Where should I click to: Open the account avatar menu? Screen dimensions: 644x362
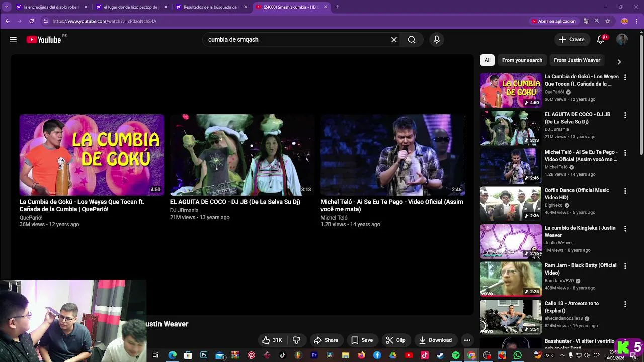click(x=622, y=40)
